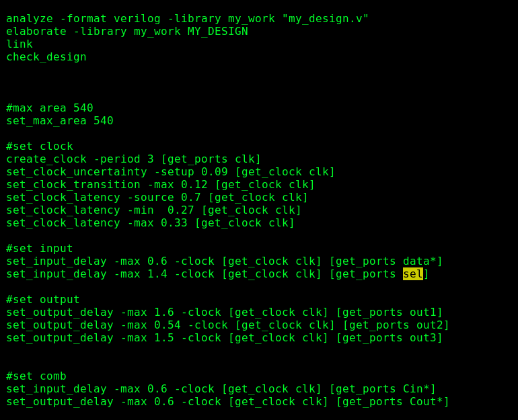Click the analyze -format verilog command line
518x420 pixels.
tap(187, 19)
